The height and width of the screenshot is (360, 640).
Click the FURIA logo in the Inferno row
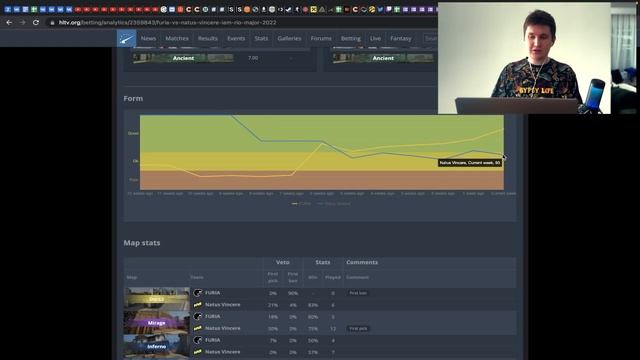198,340
